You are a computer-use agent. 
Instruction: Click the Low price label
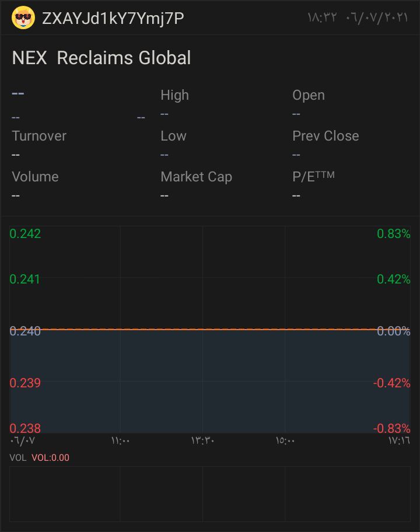click(173, 136)
